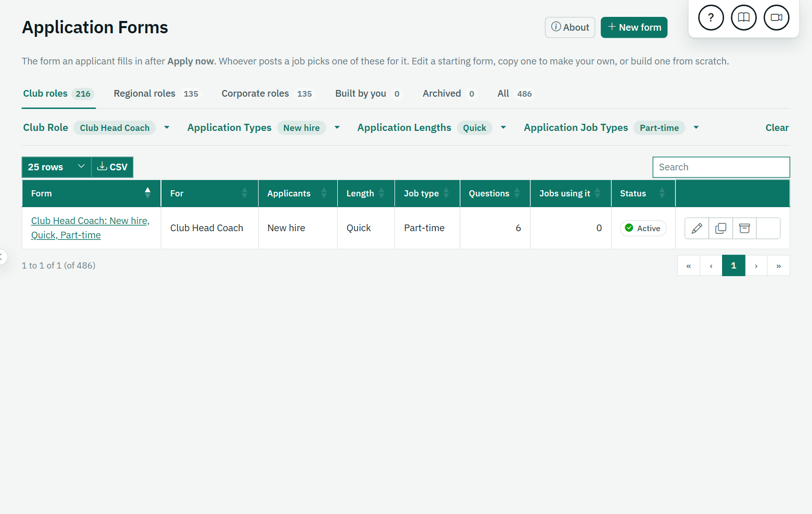The image size is (812, 514).
Task: Sort by the Form column header
Action: pyautogui.click(x=91, y=193)
